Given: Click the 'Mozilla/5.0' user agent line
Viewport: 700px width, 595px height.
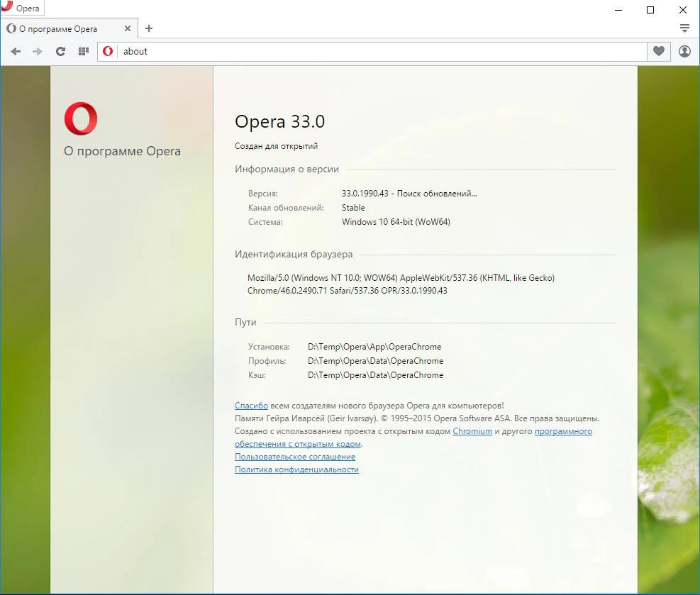Looking at the screenshot, I should 401,277.
